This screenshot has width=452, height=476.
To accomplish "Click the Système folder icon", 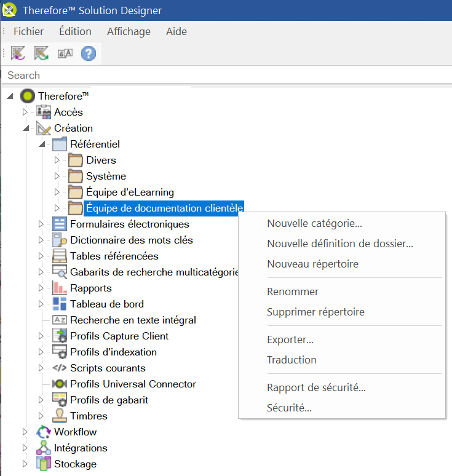I will pyautogui.click(x=76, y=176).
